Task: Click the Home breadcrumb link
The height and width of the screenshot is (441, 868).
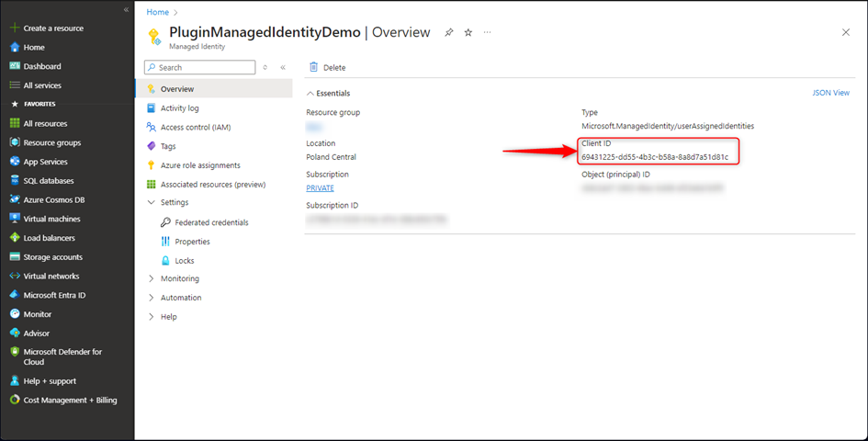Action: [x=158, y=12]
